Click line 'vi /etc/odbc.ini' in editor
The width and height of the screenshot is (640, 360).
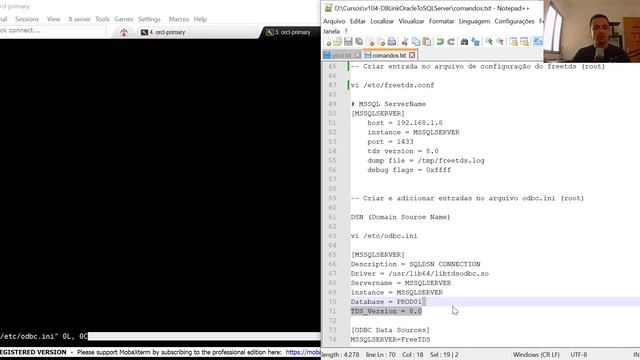[x=384, y=236]
